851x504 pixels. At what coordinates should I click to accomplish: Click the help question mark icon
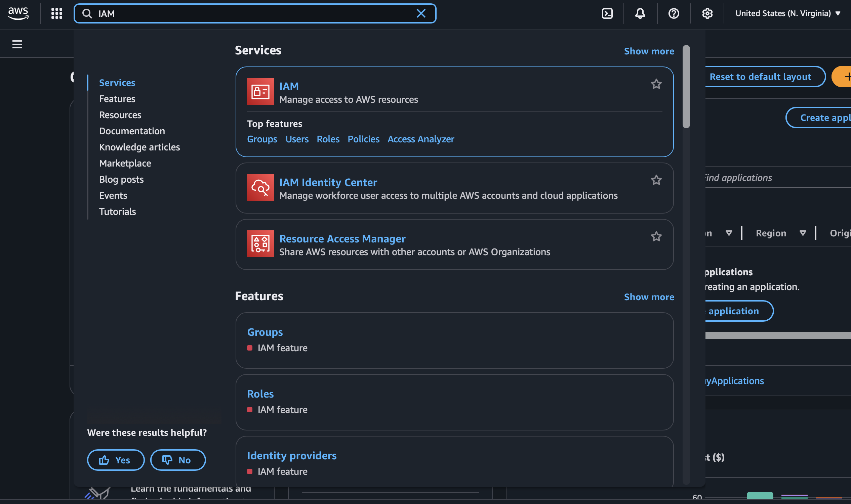point(673,13)
